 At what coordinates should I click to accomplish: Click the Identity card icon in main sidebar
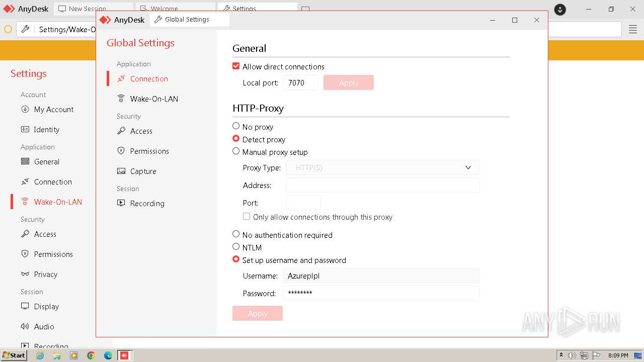(25, 129)
